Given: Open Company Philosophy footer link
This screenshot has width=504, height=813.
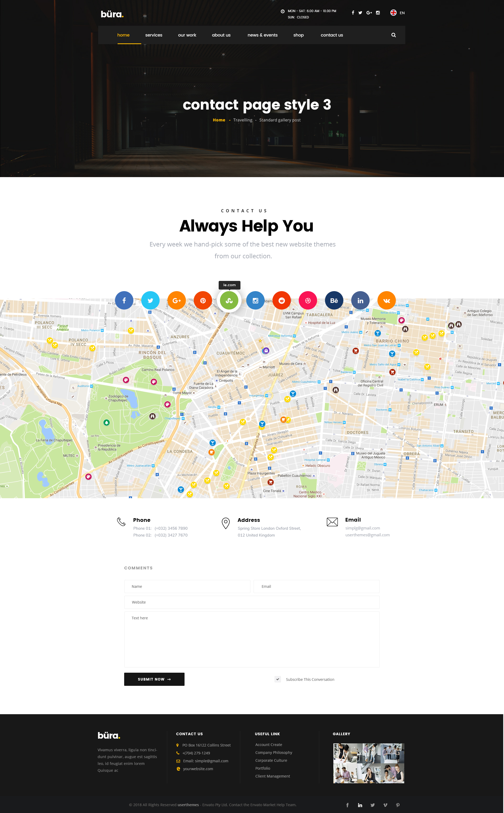Looking at the screenshot, I should pos(274,752).
